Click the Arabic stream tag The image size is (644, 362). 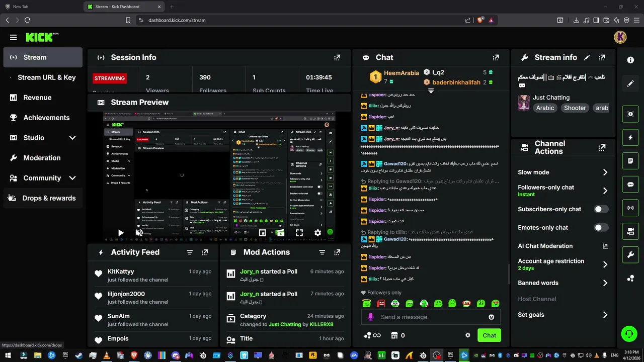click(x=545, y=108)
